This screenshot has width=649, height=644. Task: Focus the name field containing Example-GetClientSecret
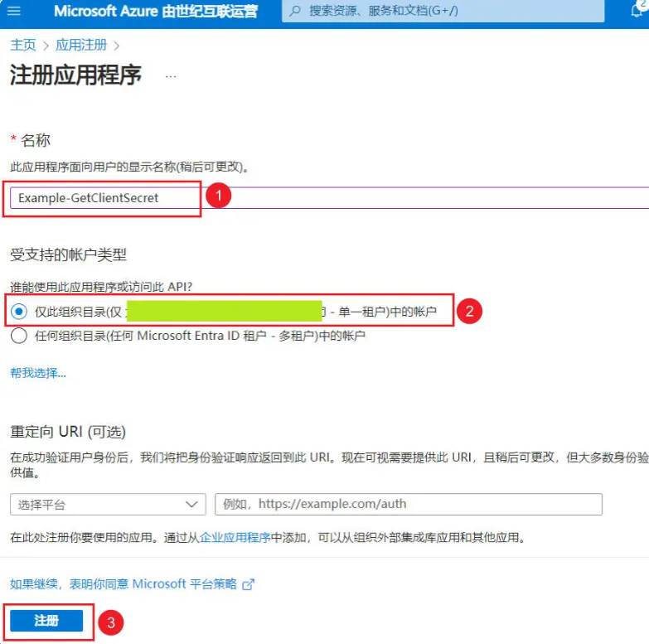point(104,198)
